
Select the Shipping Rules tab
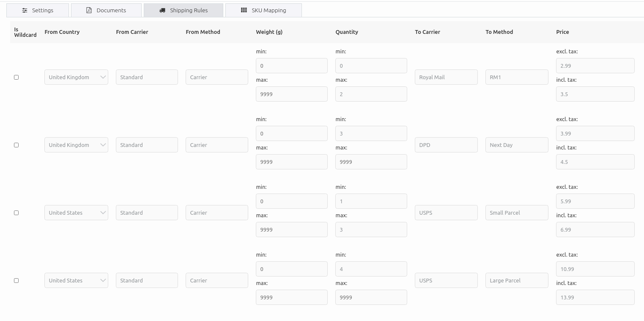[x=184, y=10]
